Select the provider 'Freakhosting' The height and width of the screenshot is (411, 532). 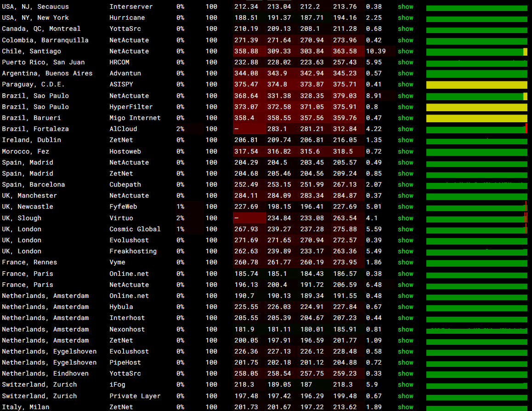(x=133, y=251)
